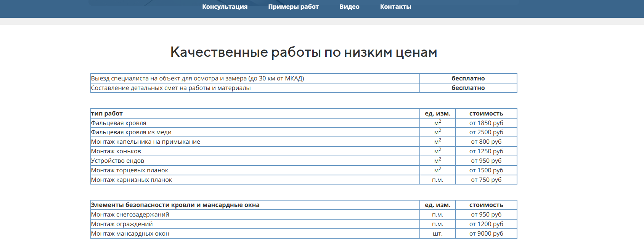The width and height of the screenshot is (644, 252).
Task: Select the 'Фальцевая кровля' row label
Action: click(x=119, y=123)
